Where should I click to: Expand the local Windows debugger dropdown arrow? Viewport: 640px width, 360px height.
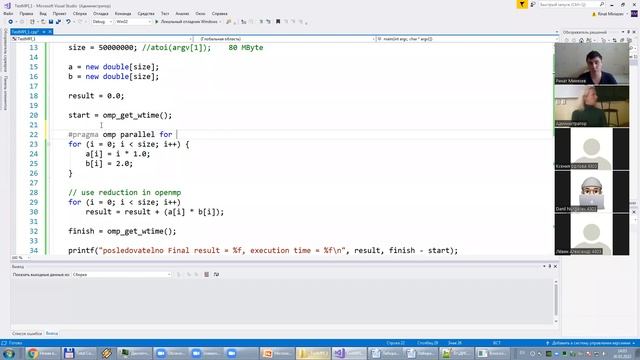tap(220, 22)
